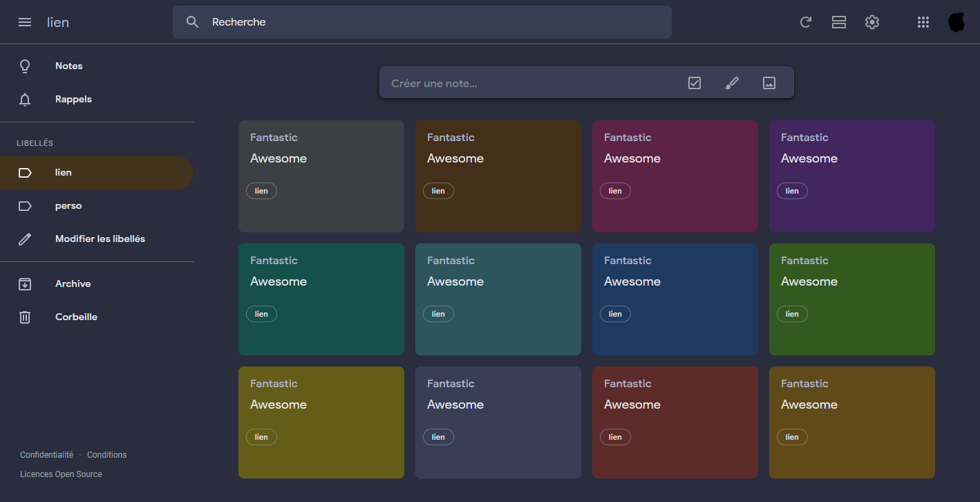Create a new note with image
The width and height of the screenshot is (980, 502).
[769, 82]
